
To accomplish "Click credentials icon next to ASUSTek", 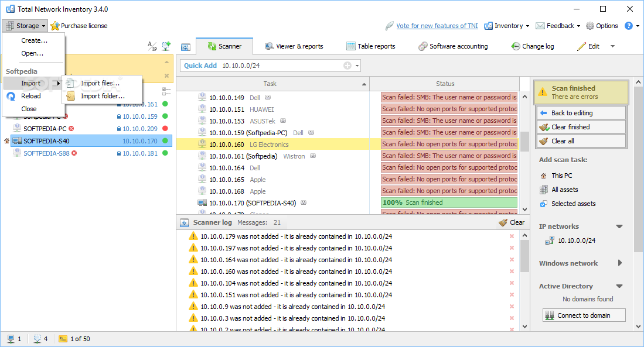I will (283, 121).
